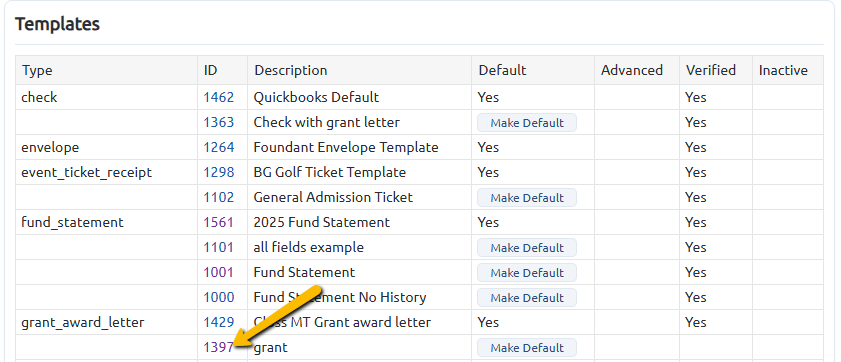This screenshot has height=362, width=841.
Task: Select the 'Quickbooks Default' description
Action: pos(316,97)
